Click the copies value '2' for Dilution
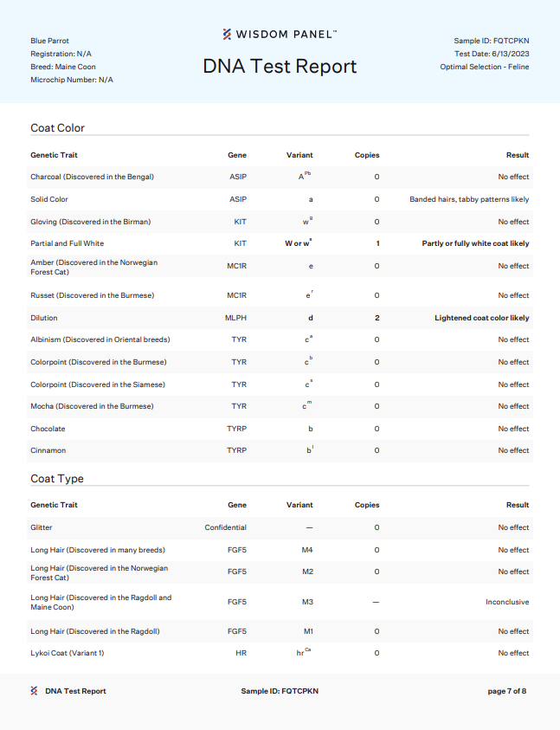 point(377,318)
